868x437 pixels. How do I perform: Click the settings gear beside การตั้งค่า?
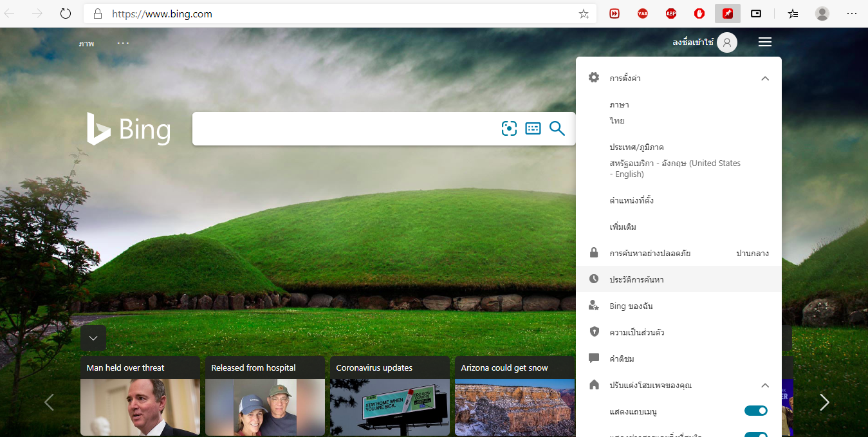[x=593, y=77]
